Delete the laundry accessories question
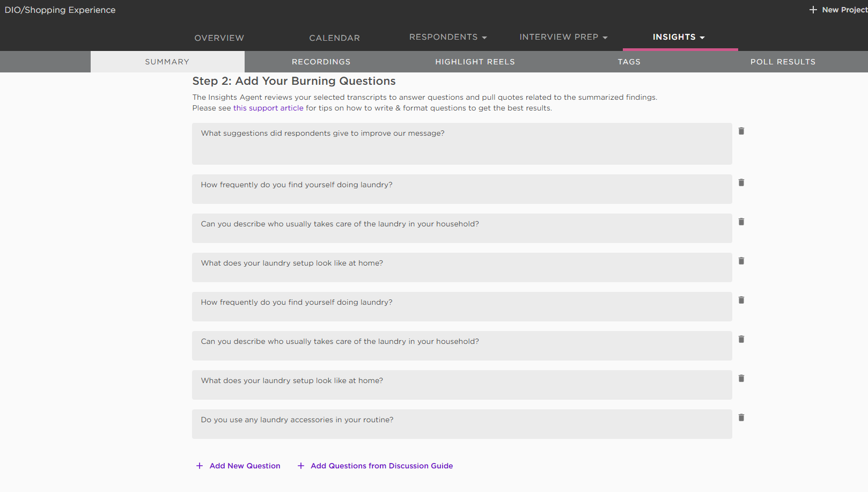 741,417
